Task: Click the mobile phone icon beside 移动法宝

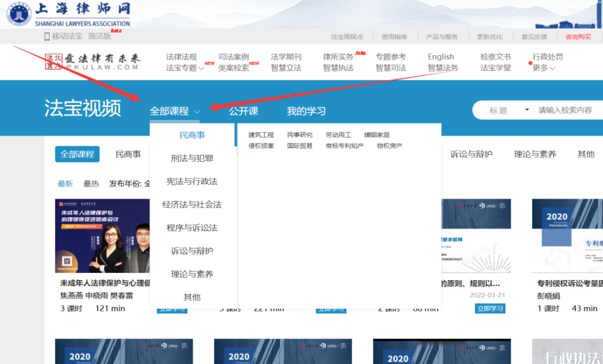Action: 47,36
